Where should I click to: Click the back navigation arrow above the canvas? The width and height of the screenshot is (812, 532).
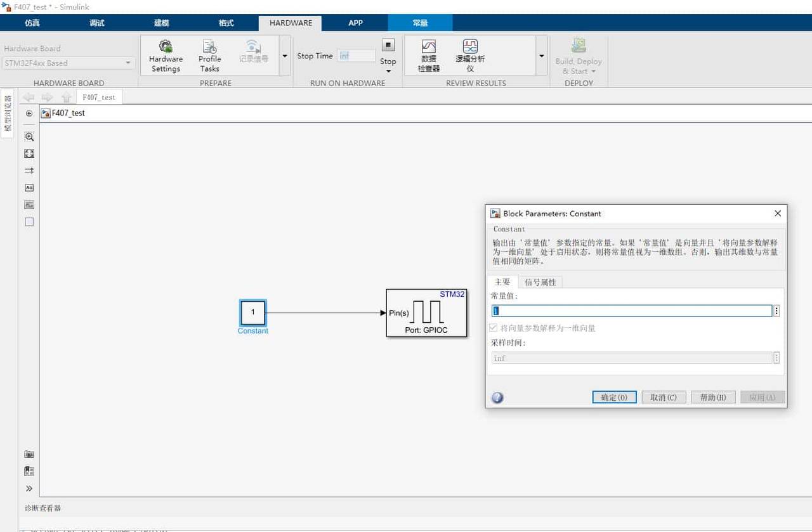pyautogui.click(x=29, y=97)
